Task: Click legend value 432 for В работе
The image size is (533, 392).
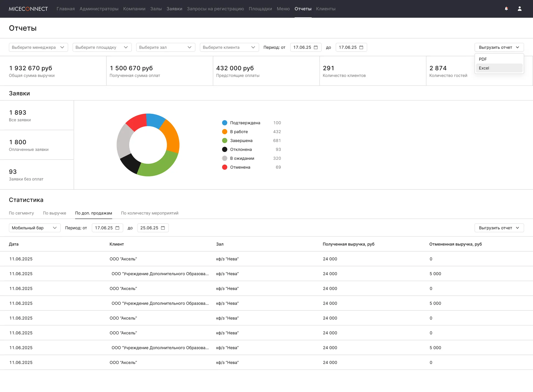Action: (277, 132)
